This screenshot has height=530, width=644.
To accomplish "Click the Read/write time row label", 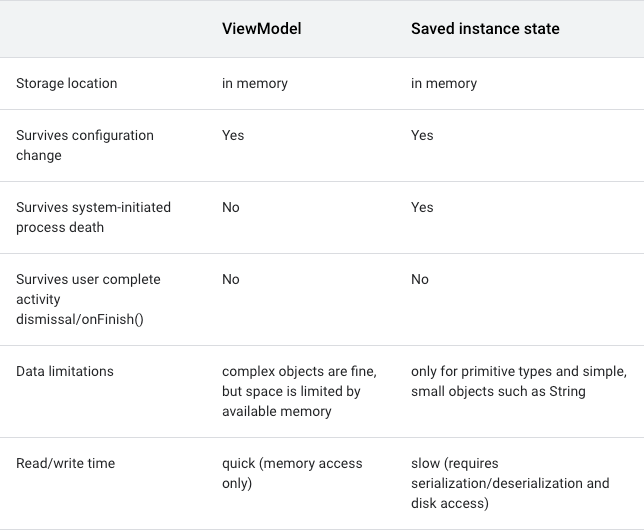I will [x=65, y=463].
